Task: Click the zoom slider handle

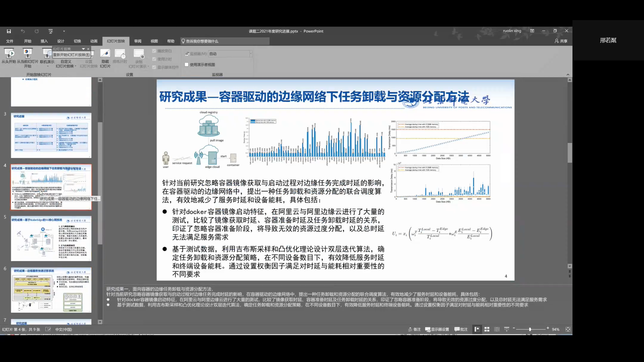Action: pos(530,329)
